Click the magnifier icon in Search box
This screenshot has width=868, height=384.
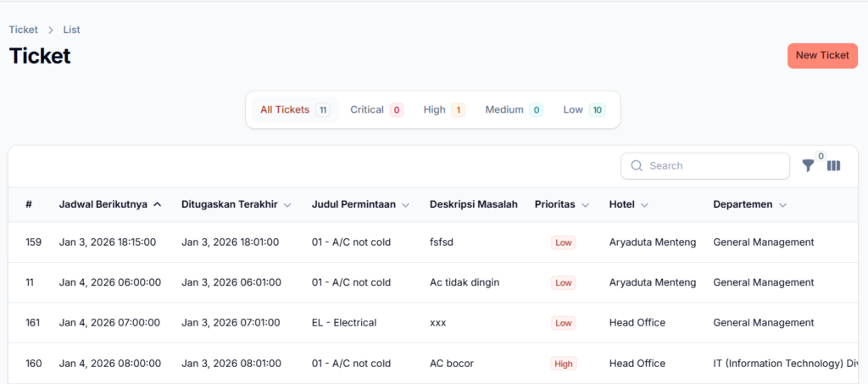[637, 166]
